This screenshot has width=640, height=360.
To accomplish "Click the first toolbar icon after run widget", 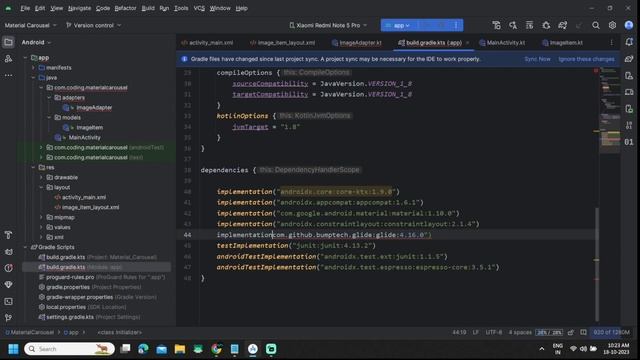I will 496,25.
